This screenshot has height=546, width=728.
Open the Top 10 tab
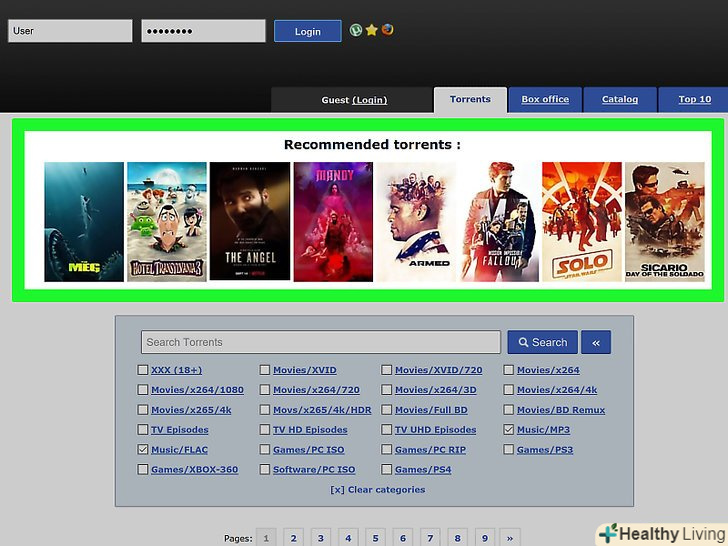pos(694,100)
